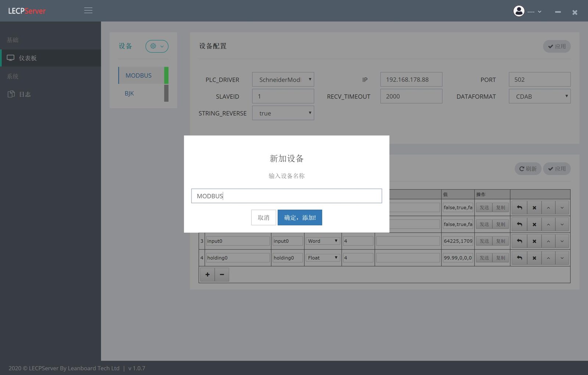Open the Word type dropdown for input0
This screenshot has height=375, width=588.
coord(323,241)
